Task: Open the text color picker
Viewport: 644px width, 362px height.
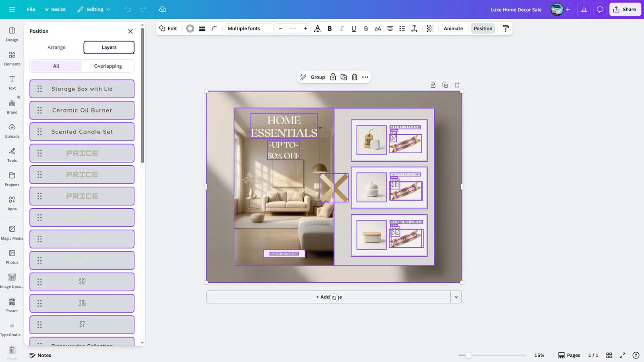Action: 317,29
